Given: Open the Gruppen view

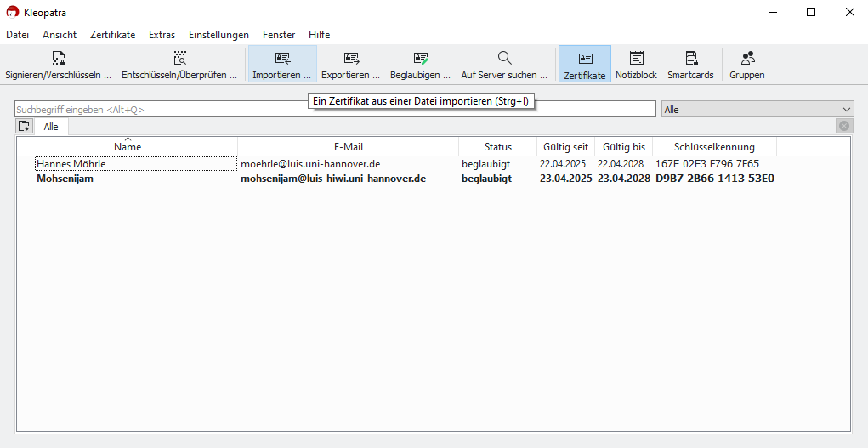Looking at the screenshot, I should pos(746,65).
